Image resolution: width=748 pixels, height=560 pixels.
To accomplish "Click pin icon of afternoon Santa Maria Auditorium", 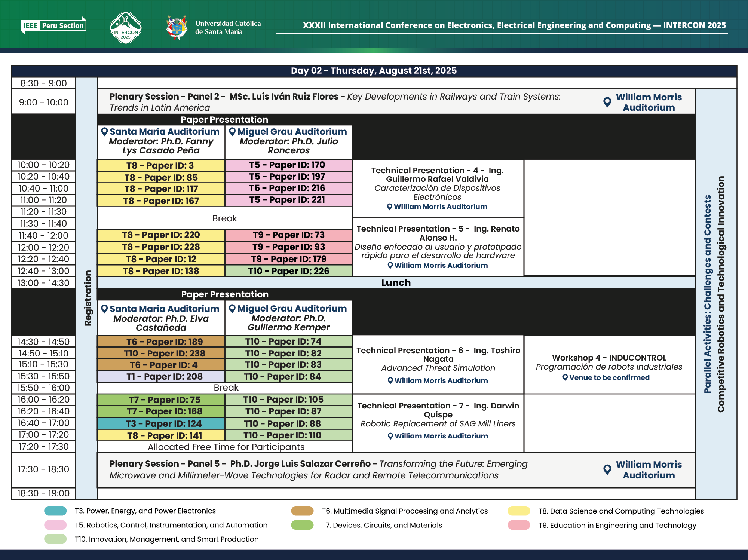I will coord(105,309).
